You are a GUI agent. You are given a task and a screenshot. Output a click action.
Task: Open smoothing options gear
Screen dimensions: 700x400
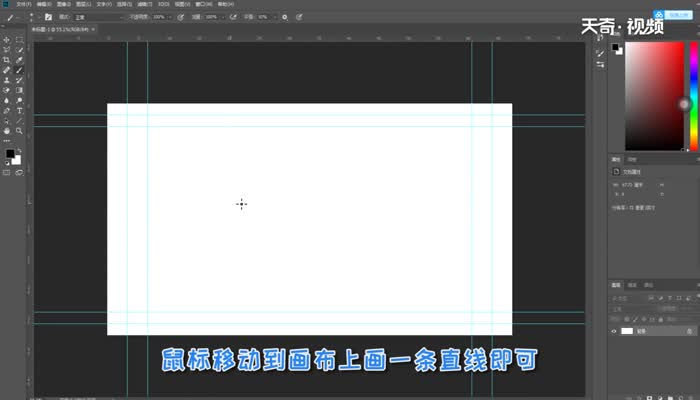tap(285, 17)
